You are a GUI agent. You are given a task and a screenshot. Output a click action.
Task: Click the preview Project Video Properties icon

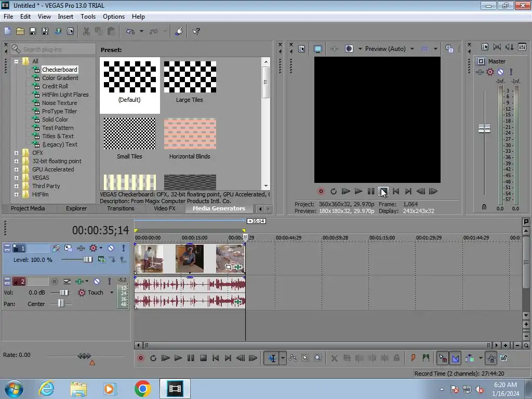[302, 49]
